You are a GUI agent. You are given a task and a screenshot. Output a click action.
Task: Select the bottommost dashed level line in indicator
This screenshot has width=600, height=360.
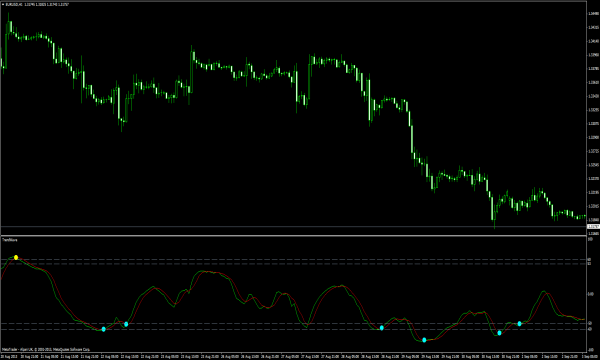click(293, 329)
